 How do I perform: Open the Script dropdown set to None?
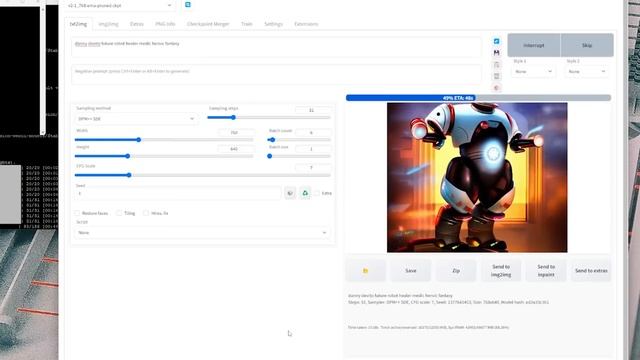click(x=202, y=233)
